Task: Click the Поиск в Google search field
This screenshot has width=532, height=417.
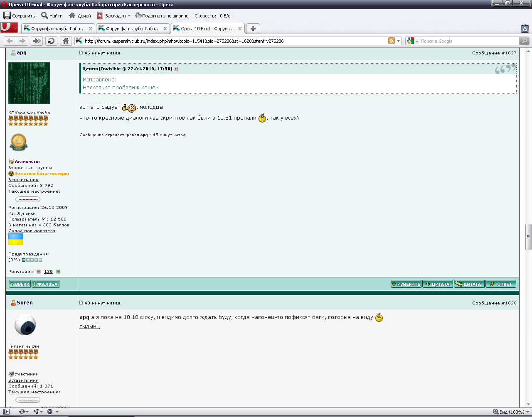Action: (x=469, y=41)
